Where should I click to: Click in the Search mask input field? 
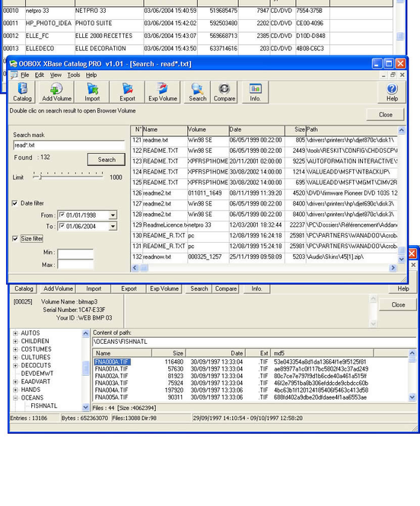click(x=69, y=145)
